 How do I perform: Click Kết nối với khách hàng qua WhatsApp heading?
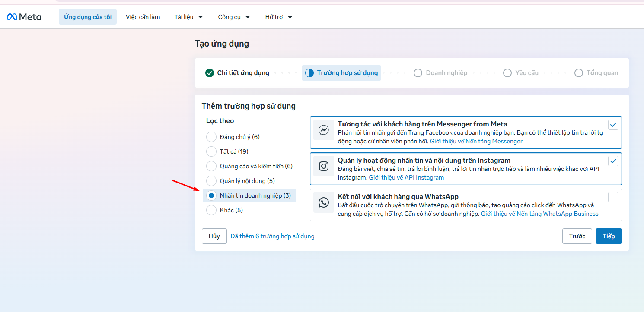[x=398, y=197]
